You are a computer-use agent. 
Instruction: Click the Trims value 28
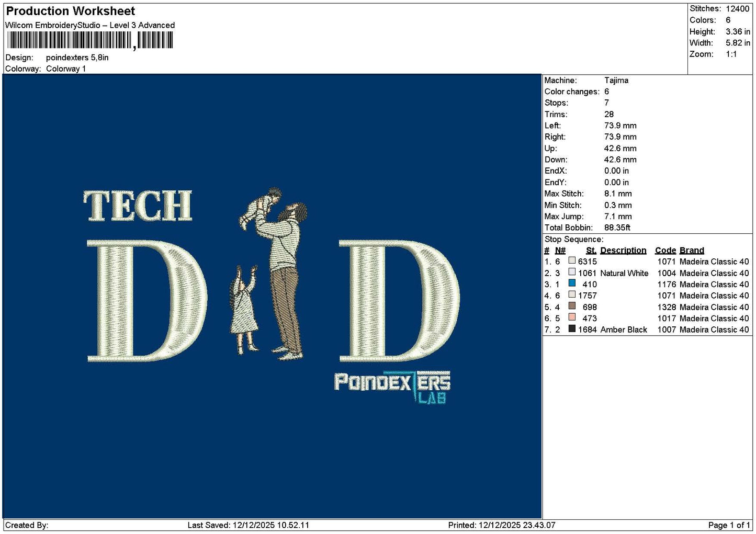coord(609,114)
